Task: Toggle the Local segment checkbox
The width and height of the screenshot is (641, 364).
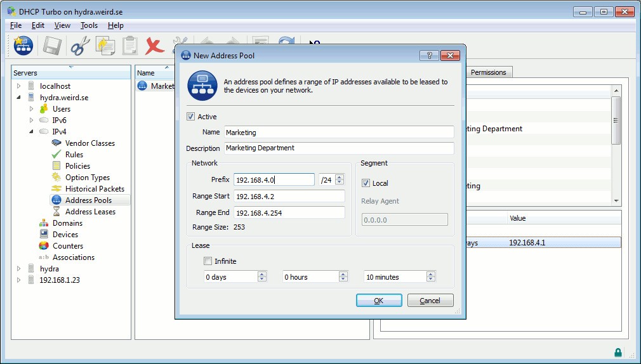Action: [366, 183]
